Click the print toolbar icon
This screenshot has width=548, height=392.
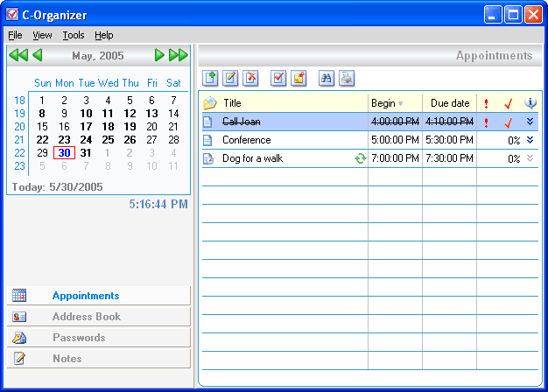tap(347, 78)
